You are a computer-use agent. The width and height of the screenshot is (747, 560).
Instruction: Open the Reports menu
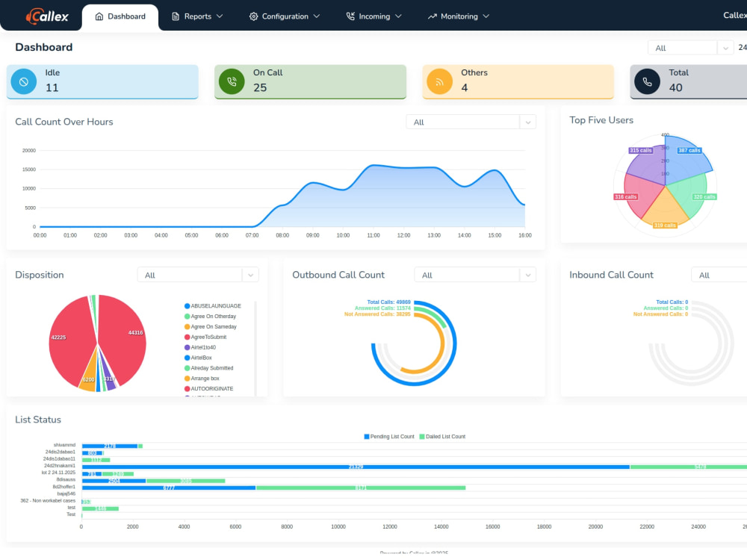(x=197, y=16)
